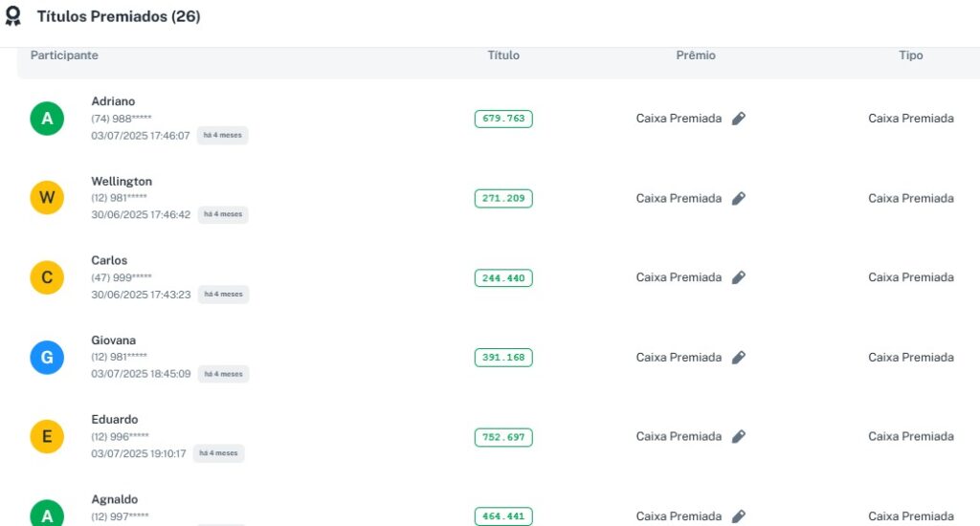
Task: Click the Título column header
Action: [503, 55]
